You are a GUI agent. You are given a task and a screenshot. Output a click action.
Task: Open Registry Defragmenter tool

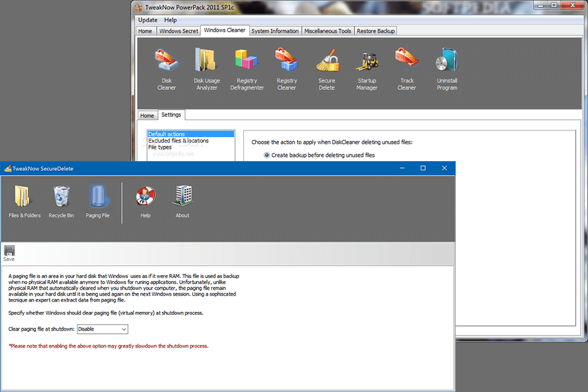click(x=247, y=70)
